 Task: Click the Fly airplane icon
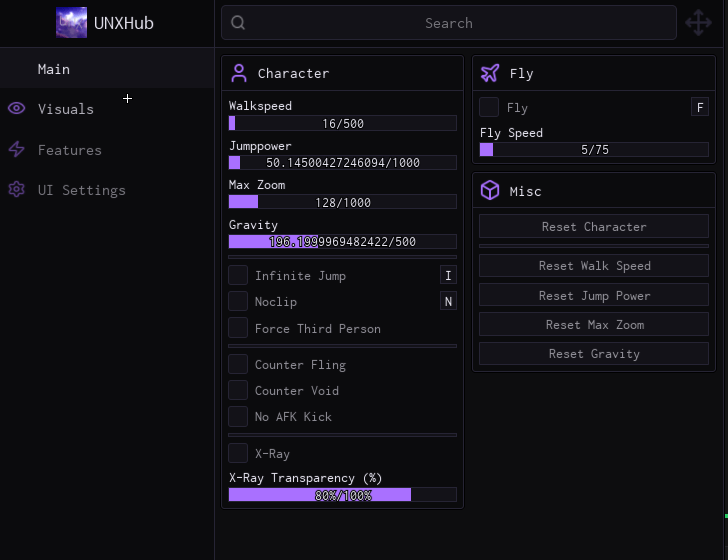(490, 73)
